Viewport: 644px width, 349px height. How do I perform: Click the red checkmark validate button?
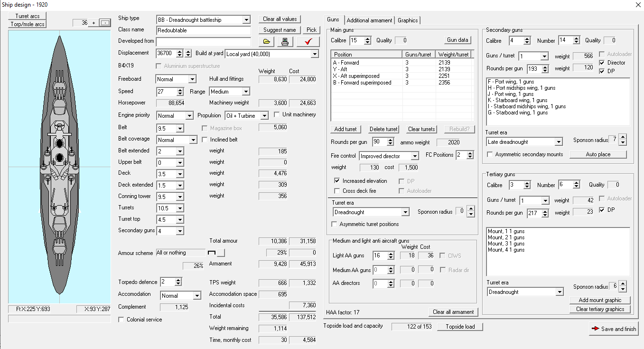coord(308,42)
